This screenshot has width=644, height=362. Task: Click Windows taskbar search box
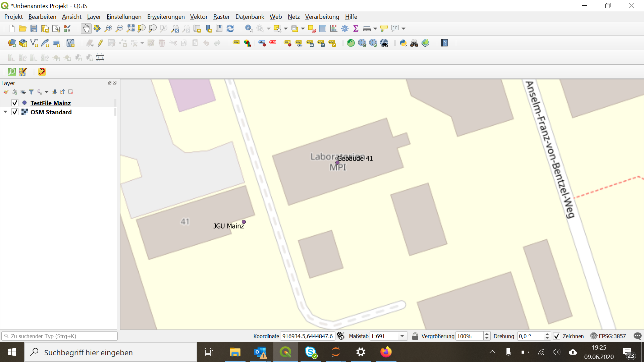(111, 352)
